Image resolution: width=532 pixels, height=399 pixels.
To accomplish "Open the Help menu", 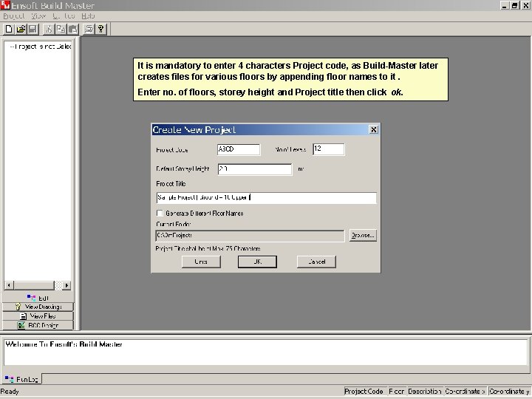I will point(88,16).
